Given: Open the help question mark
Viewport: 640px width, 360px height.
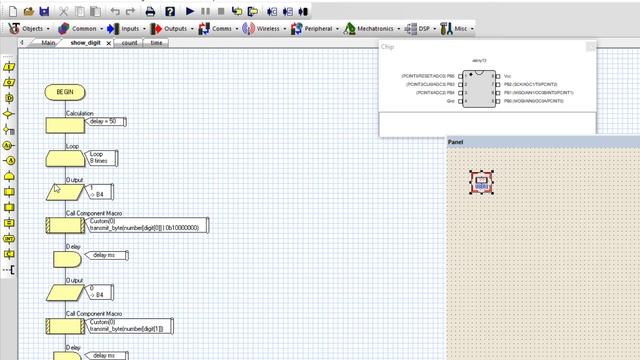Looking at the screenshot, I should [x=170, y=11].
